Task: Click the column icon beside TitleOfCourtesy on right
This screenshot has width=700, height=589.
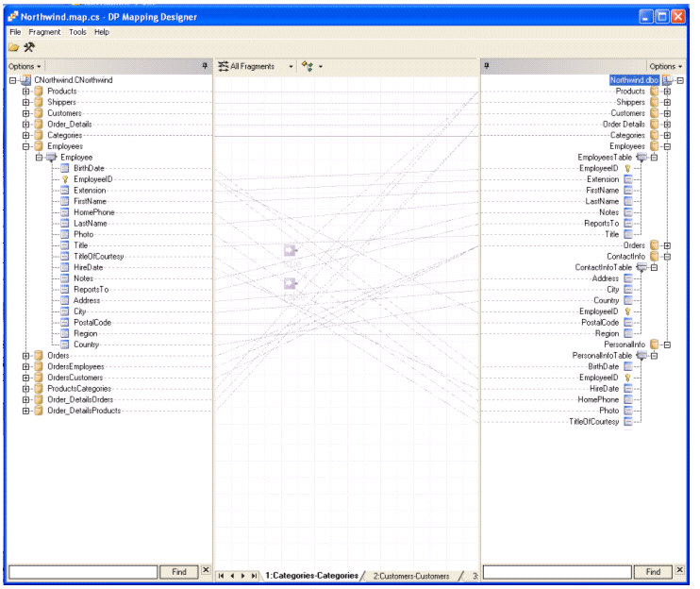Action: point(628,422)
